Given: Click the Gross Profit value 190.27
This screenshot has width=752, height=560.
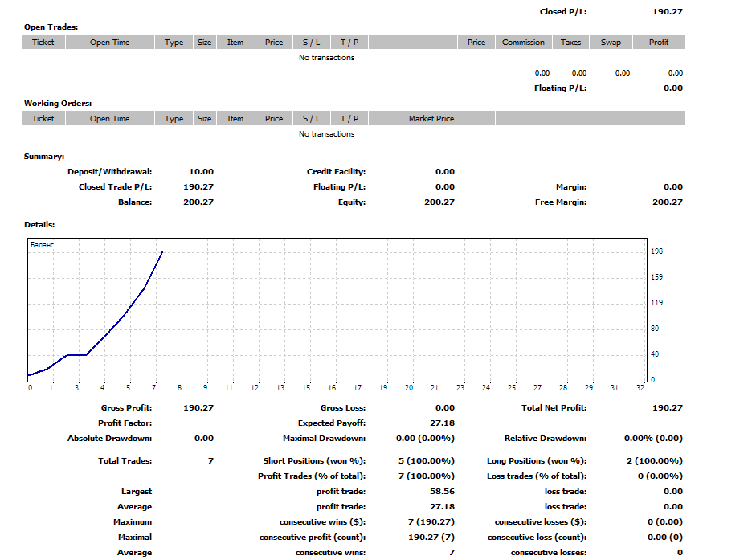Looking at the screenshot, I should click(198, 408).
